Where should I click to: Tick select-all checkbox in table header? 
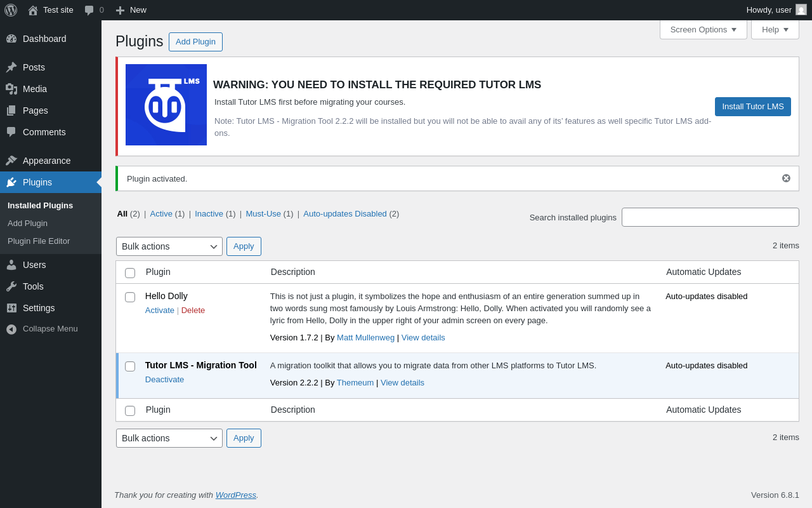tap(130, 273)
